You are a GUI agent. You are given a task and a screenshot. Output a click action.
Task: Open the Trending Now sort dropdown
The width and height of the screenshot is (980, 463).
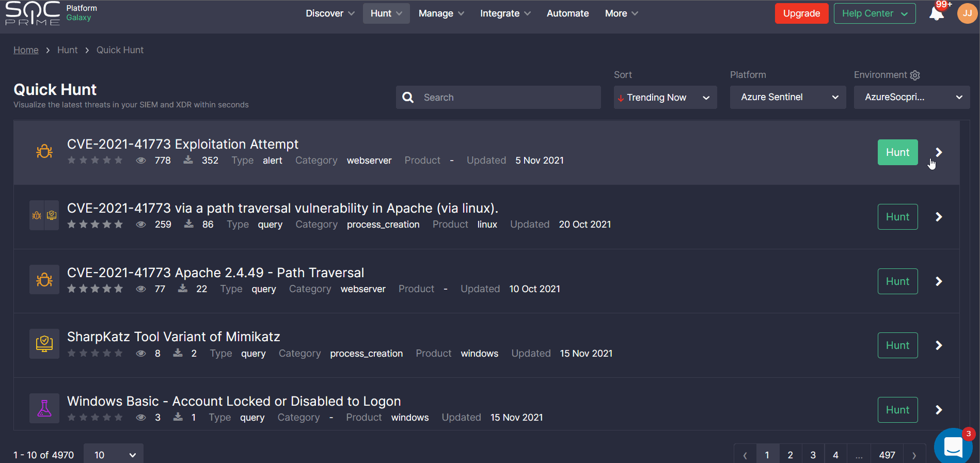pyautogui.click(x=665, y=98)
